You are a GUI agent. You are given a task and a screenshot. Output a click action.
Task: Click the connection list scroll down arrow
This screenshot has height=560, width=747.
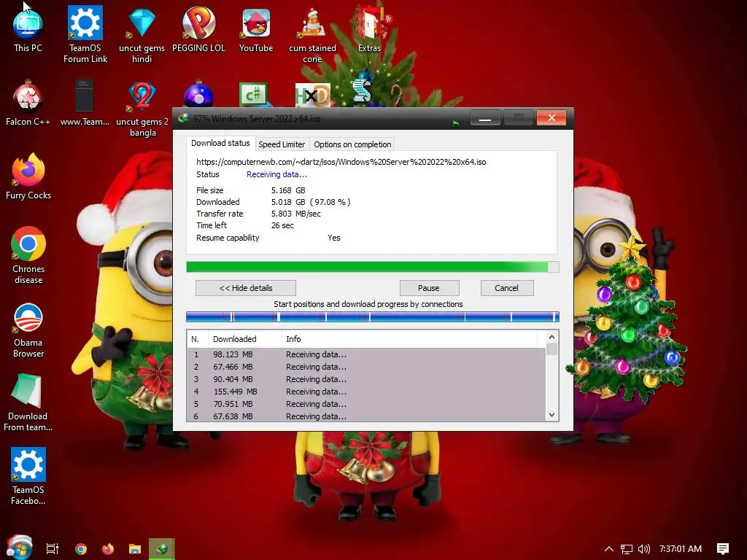[551, 415]
